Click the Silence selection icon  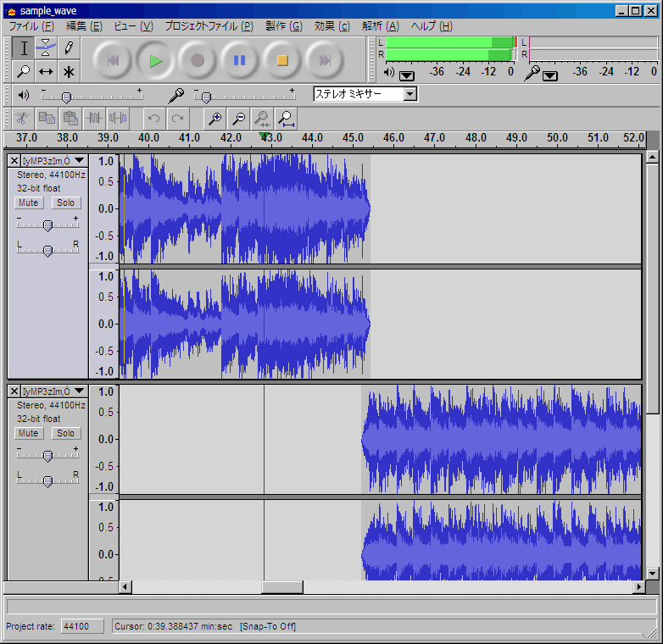point(118,119)
